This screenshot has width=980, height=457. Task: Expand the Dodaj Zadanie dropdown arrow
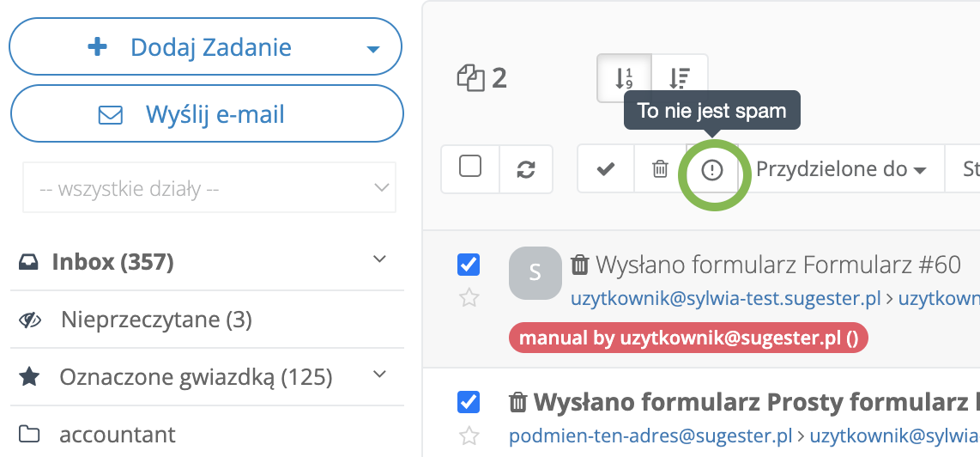coord(372,49)
